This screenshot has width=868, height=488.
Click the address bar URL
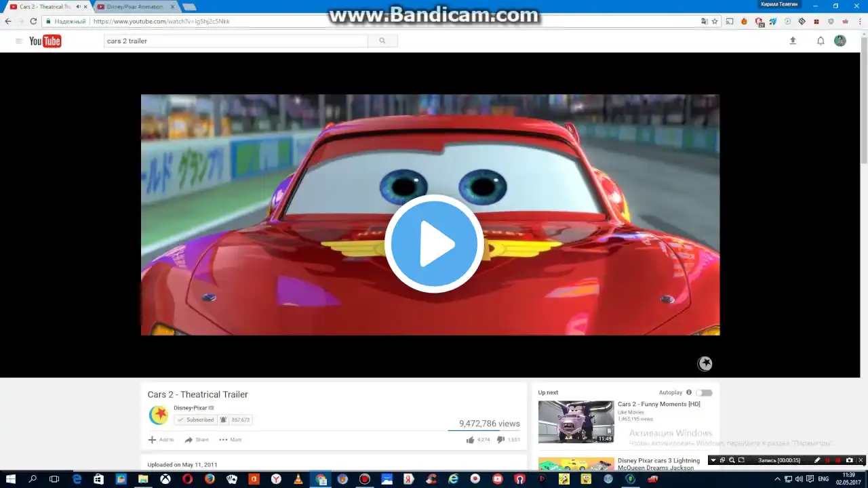(x=161, y=21)
